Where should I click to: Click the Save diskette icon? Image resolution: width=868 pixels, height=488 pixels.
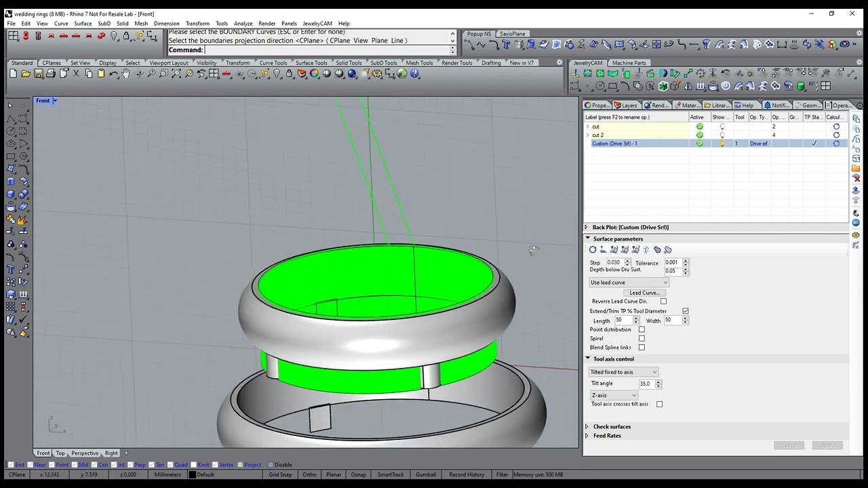[38, 74]
